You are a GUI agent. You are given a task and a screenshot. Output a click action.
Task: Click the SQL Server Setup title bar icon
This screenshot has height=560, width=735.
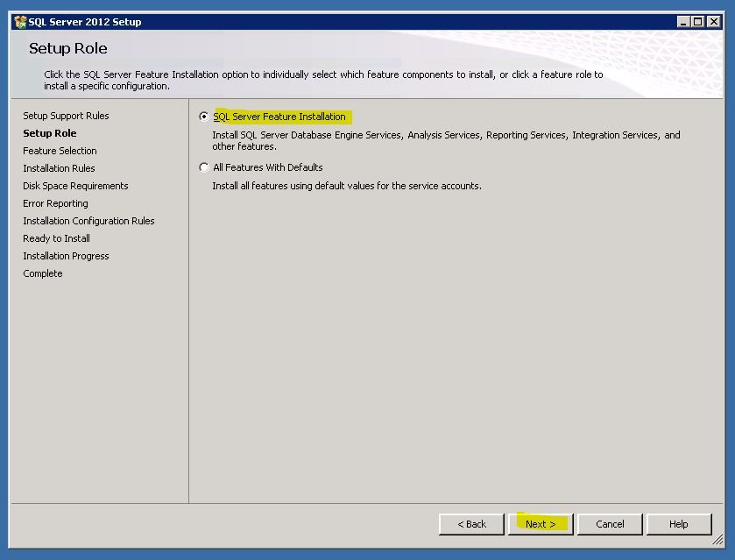tap(20, 22)
